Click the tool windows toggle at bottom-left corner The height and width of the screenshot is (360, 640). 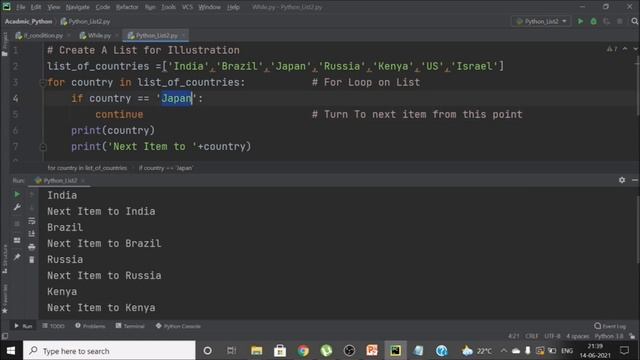tap(4, 336)
